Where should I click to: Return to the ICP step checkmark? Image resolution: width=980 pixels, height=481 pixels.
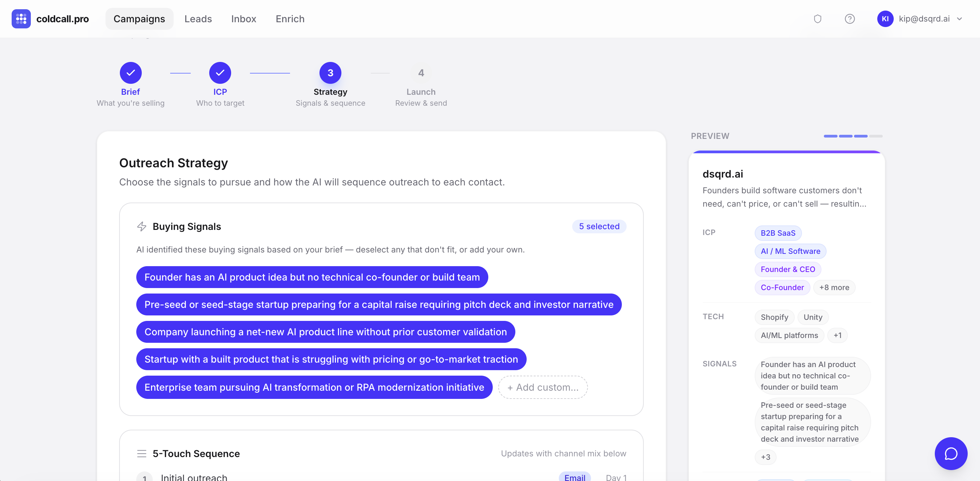(x=220, y=73)
